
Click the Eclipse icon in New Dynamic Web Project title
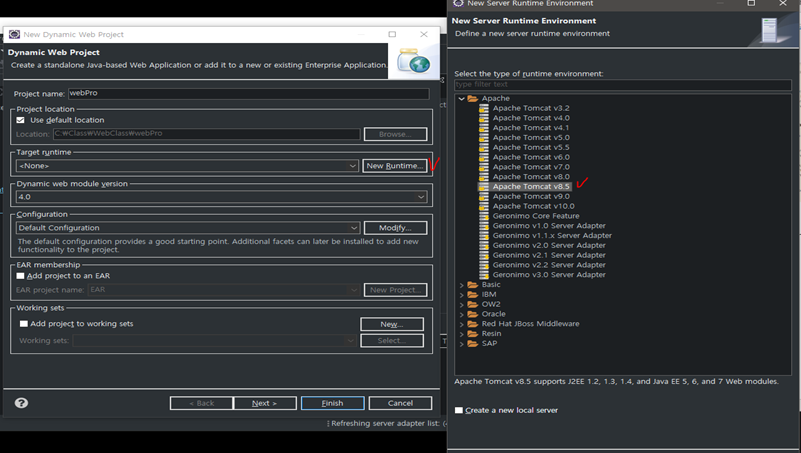click(14, 34)
